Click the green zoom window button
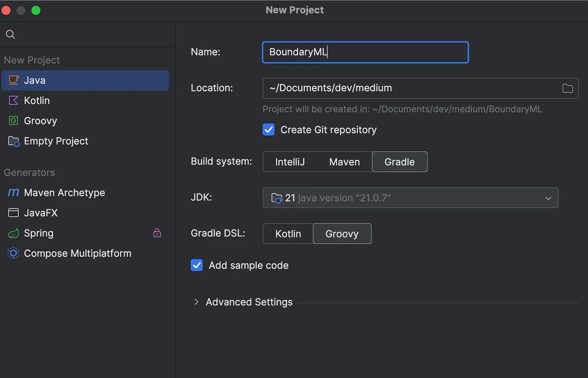Viewport: 588px width, 378px height. coord(36,10)
